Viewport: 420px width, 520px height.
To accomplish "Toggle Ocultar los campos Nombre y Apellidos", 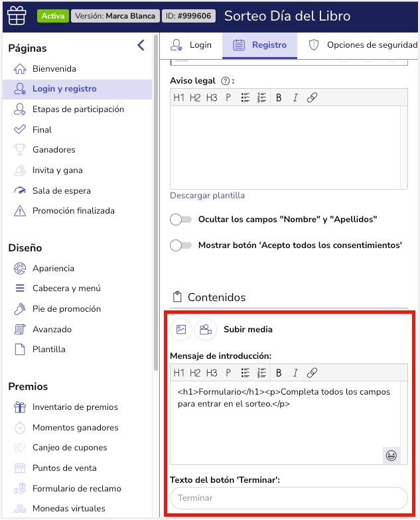I will pyautogui.click(x=180, y=219).
